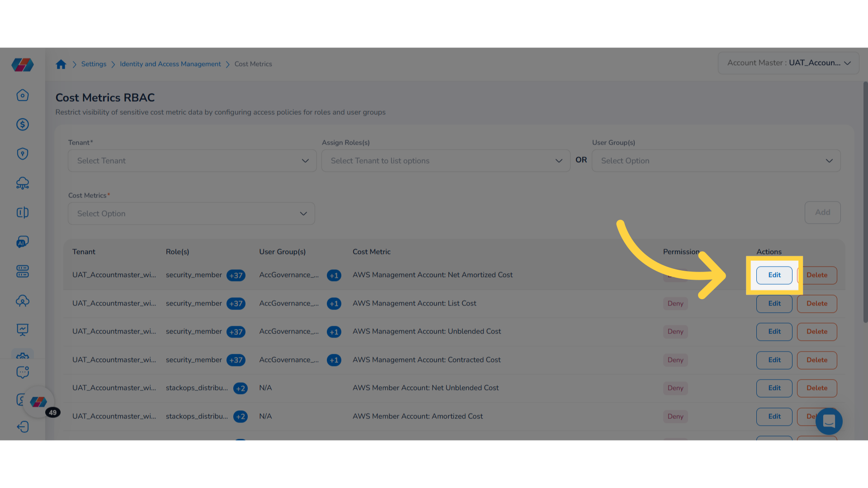Open the cloud network sidebar icon
This screenshot has height=488, width=868.
(23, 183)
